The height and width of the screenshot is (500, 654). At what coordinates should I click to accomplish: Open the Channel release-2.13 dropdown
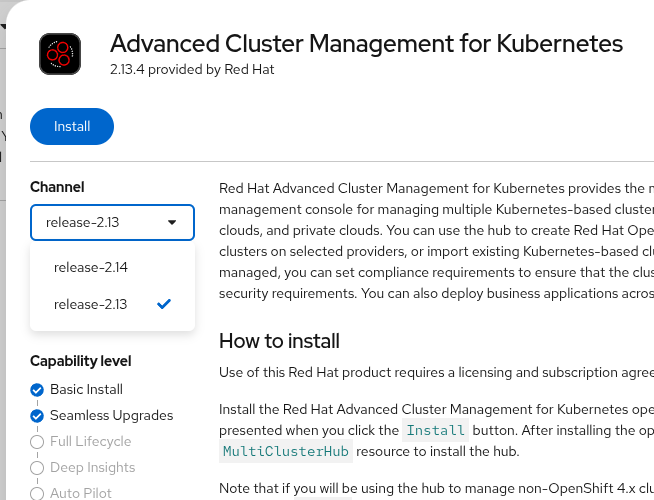(x=112, y=222)
